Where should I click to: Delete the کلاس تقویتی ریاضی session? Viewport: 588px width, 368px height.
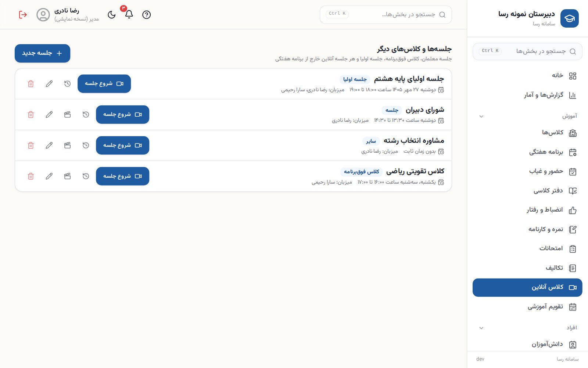(x=31, y=176)
